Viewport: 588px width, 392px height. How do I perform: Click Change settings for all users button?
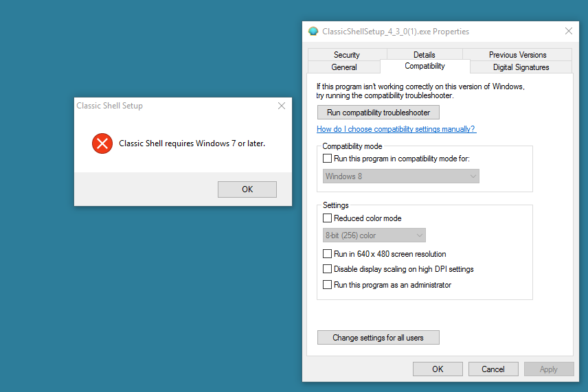click(x=378, y=338)
